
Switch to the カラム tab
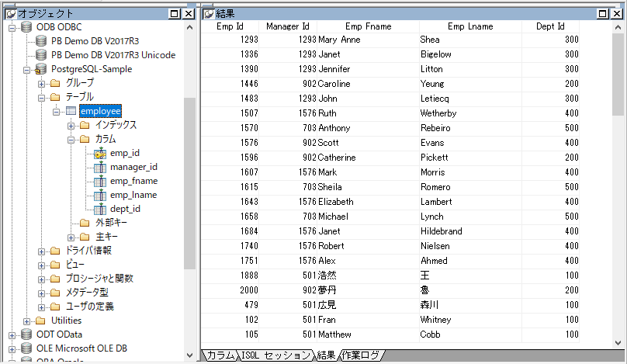click(x=220, y=355)
